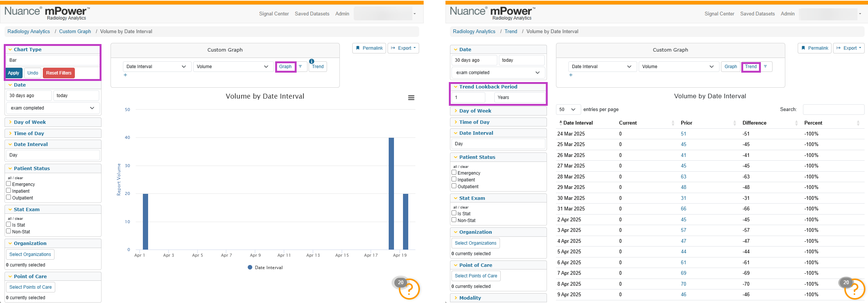This screenshot has width=868, height=303.
Task: Click Select Points of Care in right window
Action: click(476, 276)
